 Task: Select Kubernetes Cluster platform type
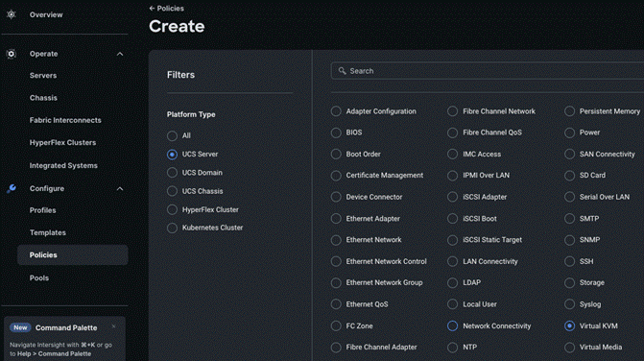click(172, 228)
